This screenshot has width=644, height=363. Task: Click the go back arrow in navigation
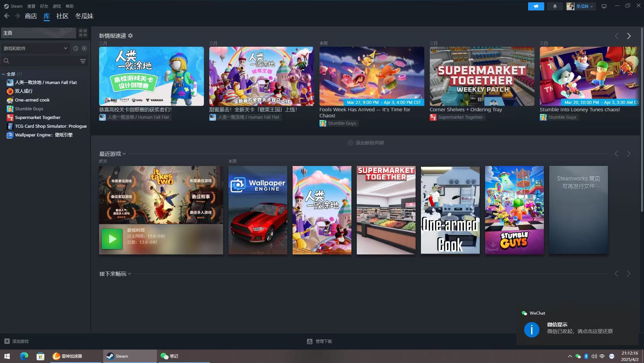click(x=7, y=16)
